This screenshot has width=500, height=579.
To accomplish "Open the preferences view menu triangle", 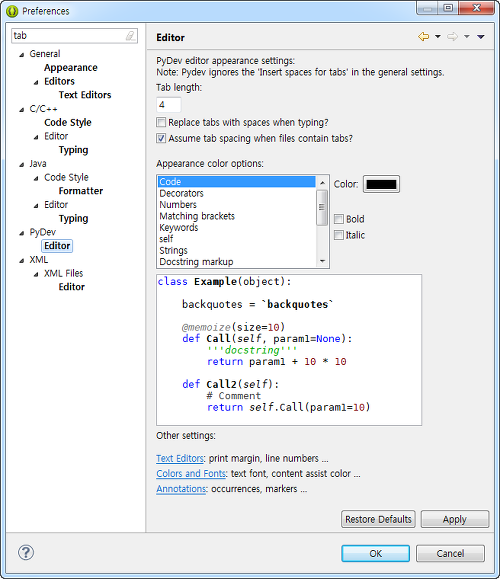I will [x=480, y=37].
